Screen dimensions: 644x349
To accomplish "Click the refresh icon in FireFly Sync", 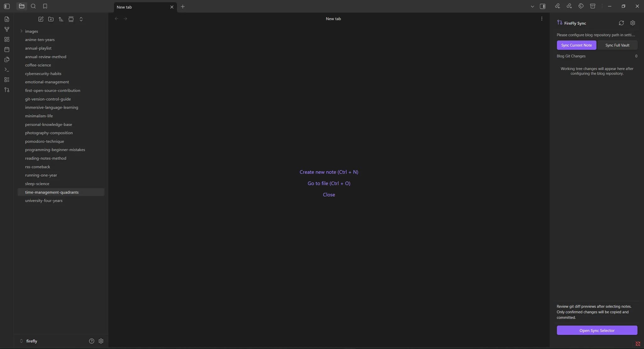I will pos(621,23).
